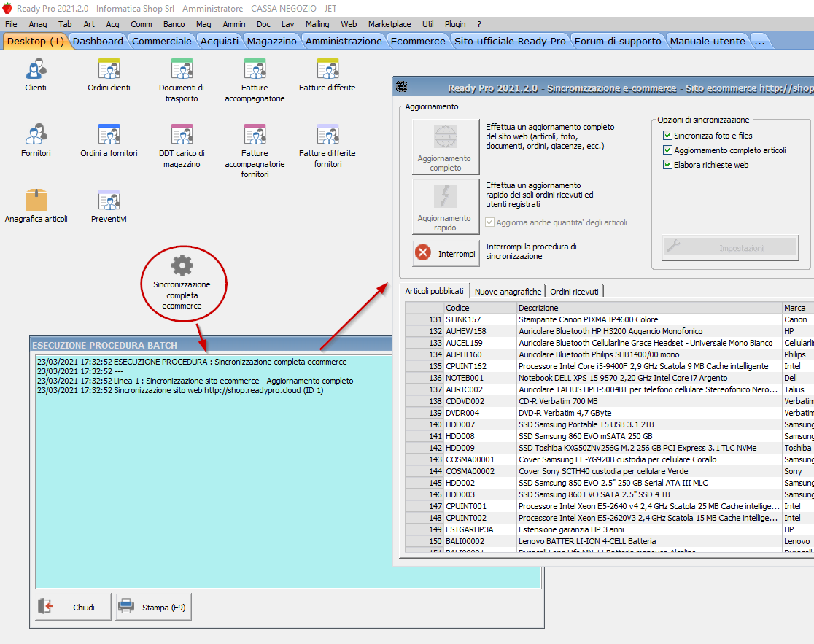Switch to the Magazzino tab
The image size is (814, 644).
(x=271, y=41)
